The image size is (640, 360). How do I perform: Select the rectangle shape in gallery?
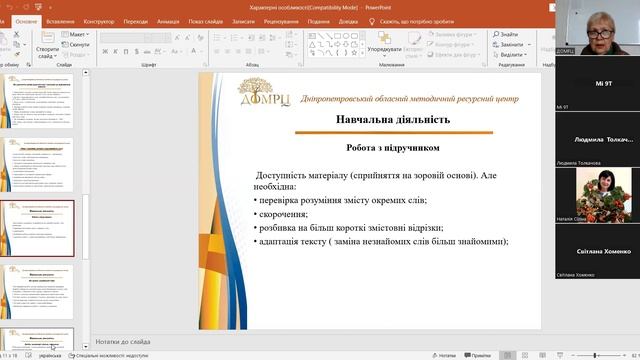click(x=337, y=36)
